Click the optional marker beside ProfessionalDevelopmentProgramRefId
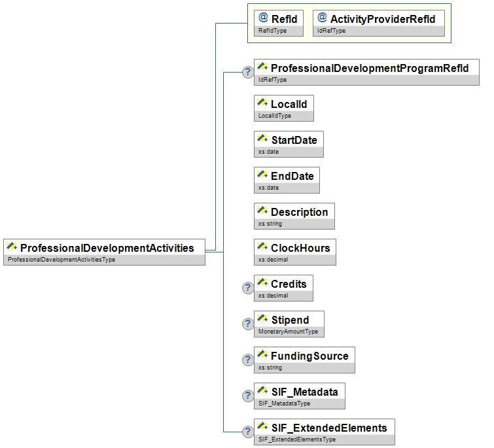 click(248, 72)
